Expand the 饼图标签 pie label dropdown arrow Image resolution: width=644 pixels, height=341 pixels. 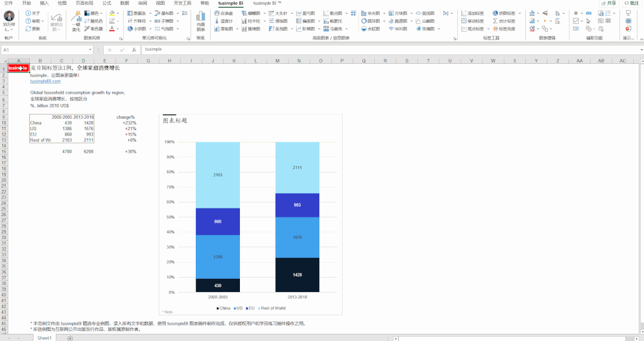(520, 13)
